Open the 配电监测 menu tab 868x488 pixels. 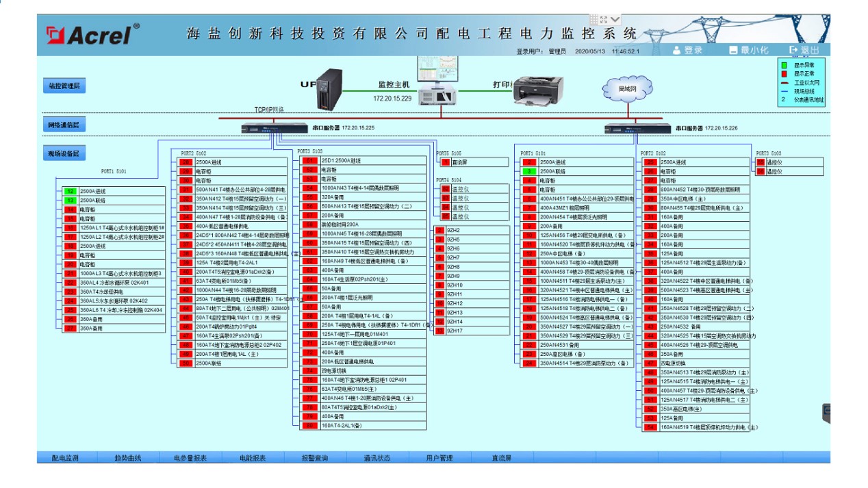pos(66,458)
